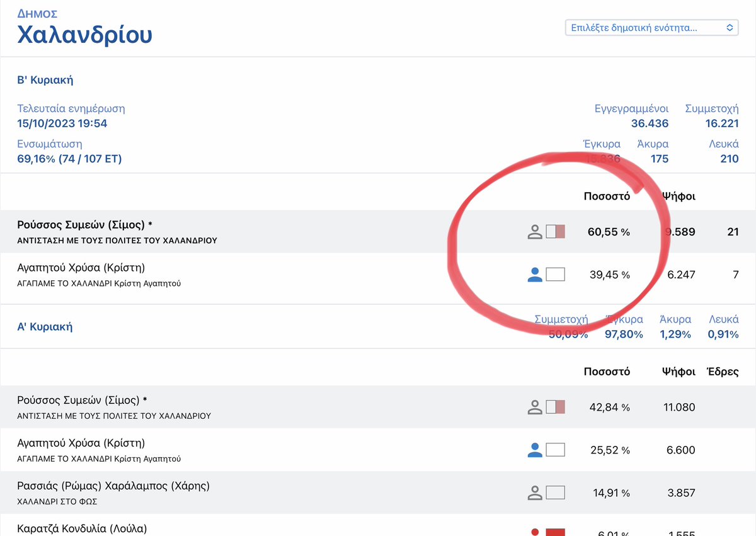Screen dimensions: 756x536
Task: Click Α' Κυριακή valid percentage 97,80%
Action: (x=624, y=334)
